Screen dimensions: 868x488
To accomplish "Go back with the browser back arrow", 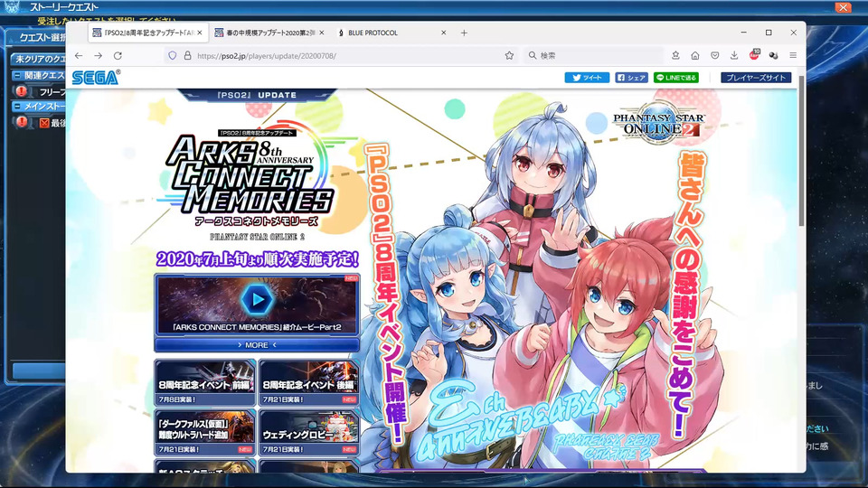I will coord(79,56).
